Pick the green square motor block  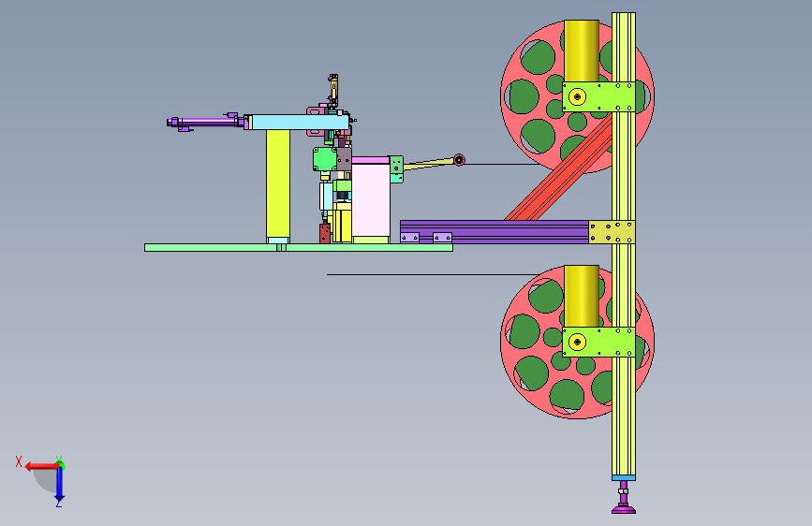click(x=324, y=159)
